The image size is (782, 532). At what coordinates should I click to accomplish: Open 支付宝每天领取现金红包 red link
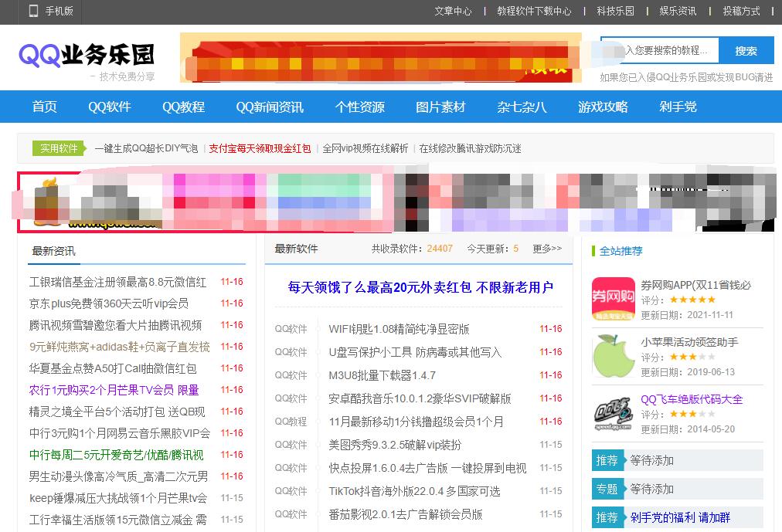click(x=260, y=148)
